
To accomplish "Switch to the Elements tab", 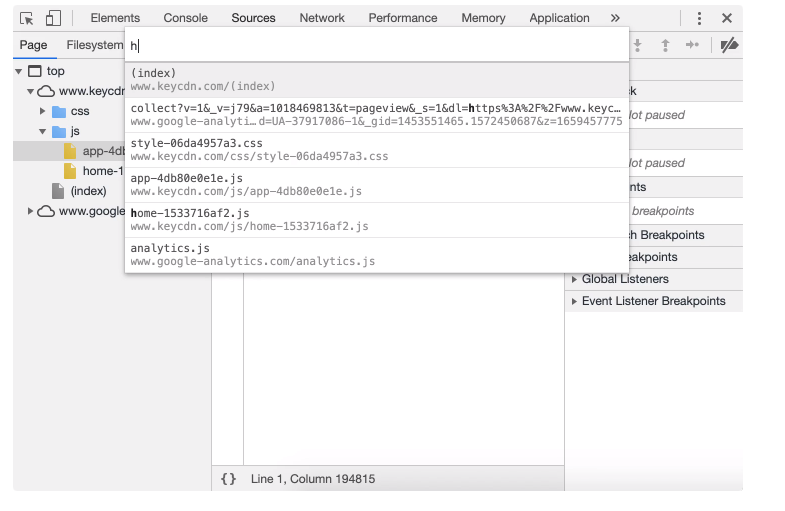I will pyautogui.click(x=115, y=18).
